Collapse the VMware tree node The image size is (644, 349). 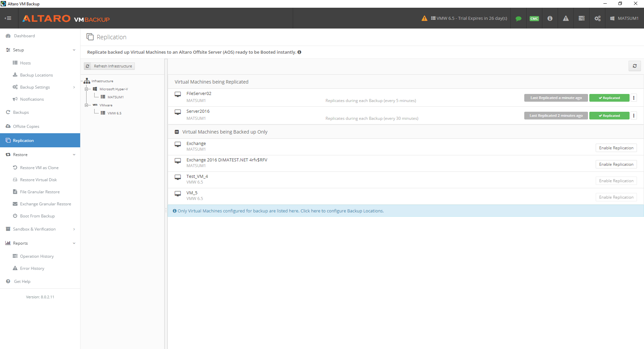[87, 105]
